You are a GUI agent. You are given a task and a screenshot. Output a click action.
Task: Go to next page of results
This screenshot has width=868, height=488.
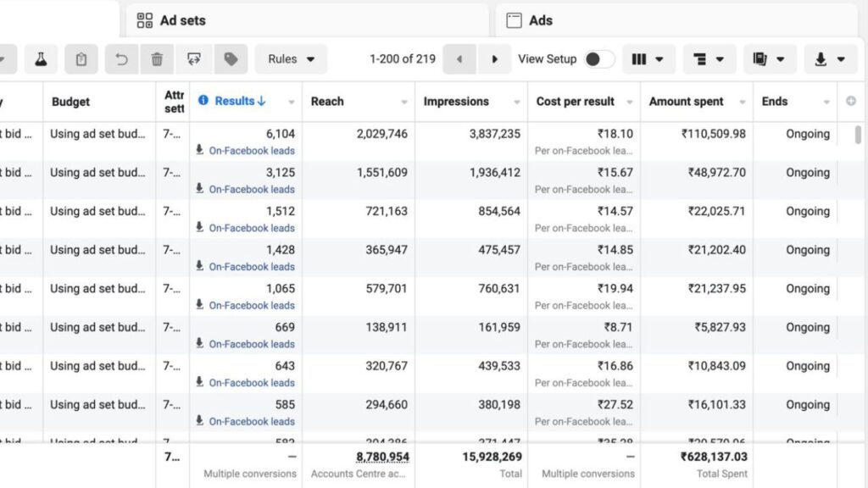coord(494,59)
